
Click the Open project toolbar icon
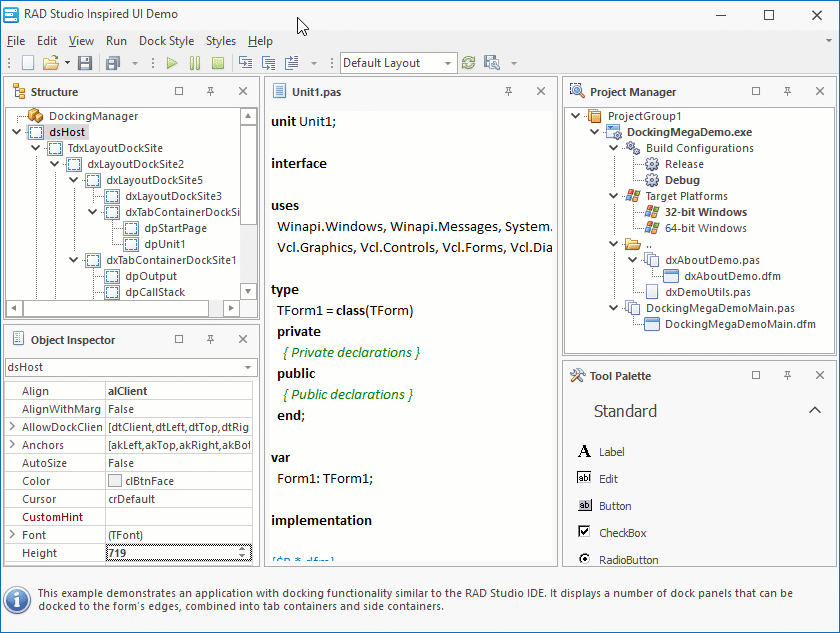coord(50,62)
